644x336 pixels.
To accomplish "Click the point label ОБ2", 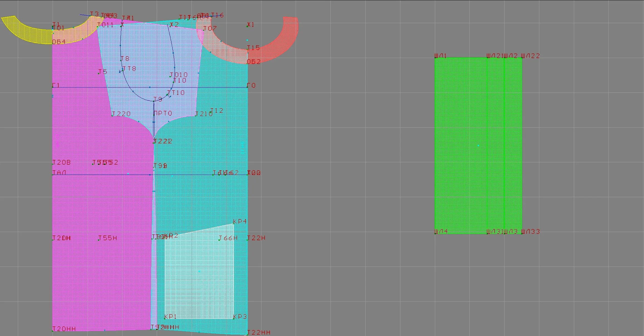I will coord(254,62).
